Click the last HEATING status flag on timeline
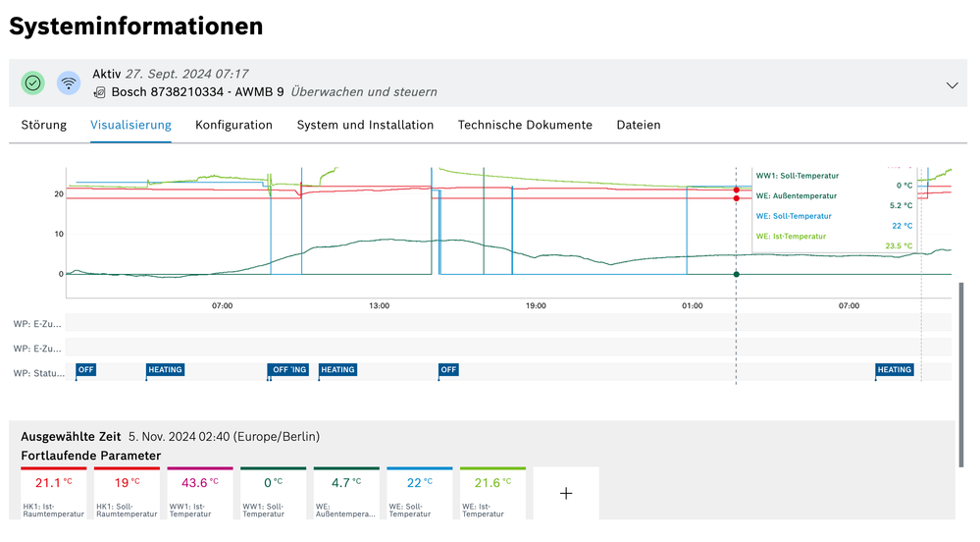The width and height of the screenshot is (980, 542). pos(894,370)
